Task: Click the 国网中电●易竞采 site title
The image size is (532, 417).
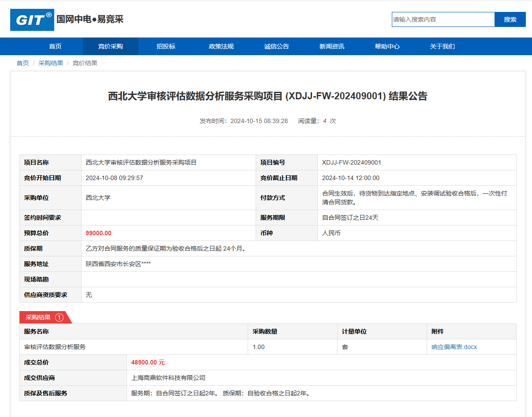Action: point(90,19)
